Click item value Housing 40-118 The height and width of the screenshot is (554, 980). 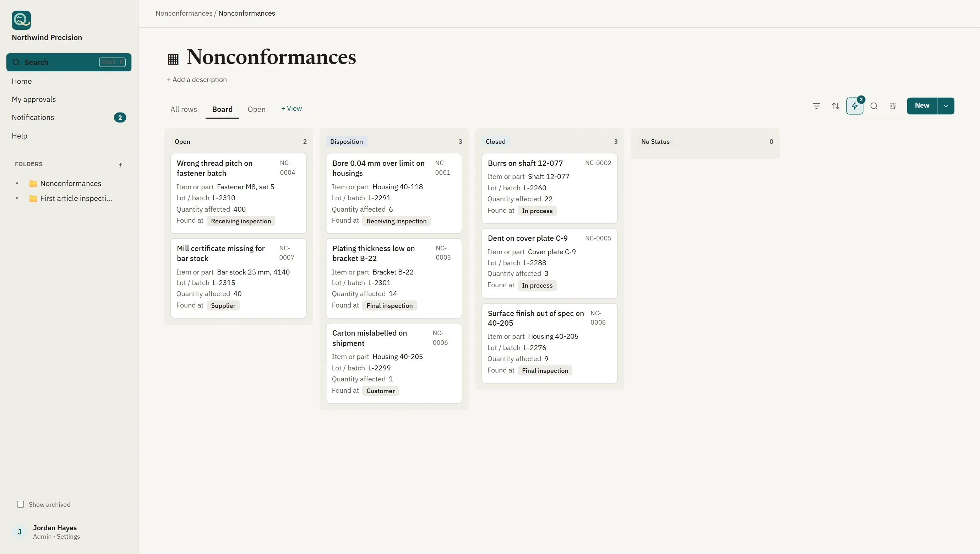[398, 187]
